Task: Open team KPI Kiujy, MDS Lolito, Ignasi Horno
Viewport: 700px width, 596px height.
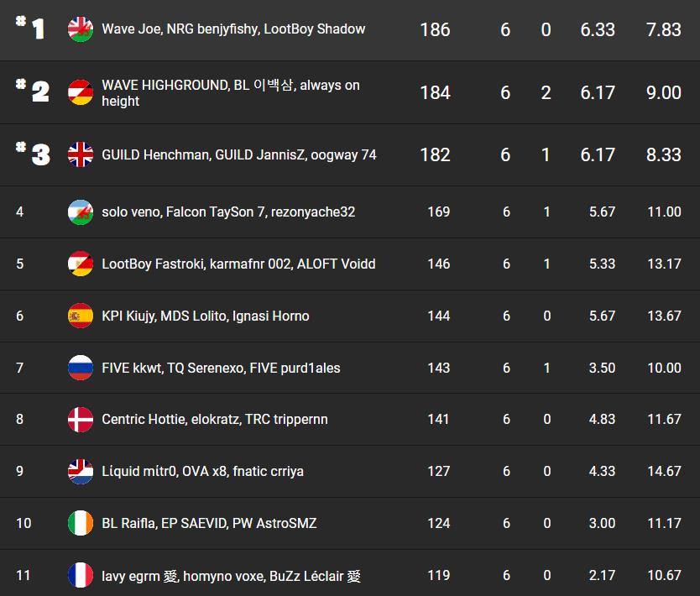Action: pos(205,316)
